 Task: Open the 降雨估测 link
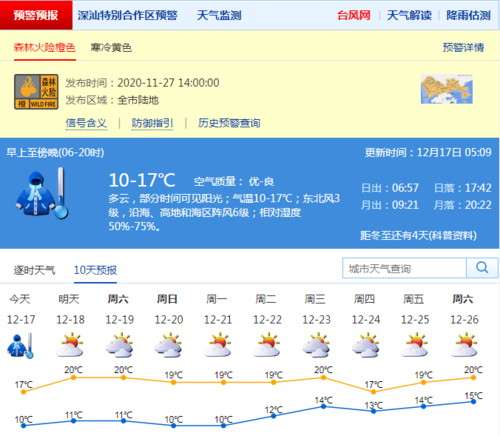(x=468, y=15)
